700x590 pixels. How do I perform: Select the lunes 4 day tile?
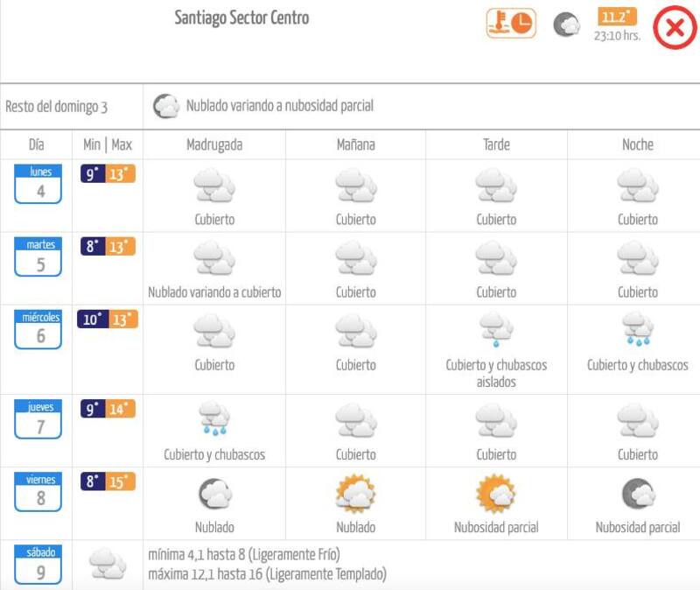tap(38, 183)
